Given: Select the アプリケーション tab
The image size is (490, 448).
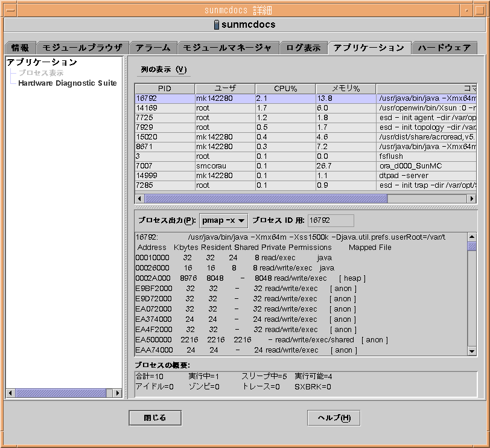Looking at the screenshot, I should tap(369, 48).
